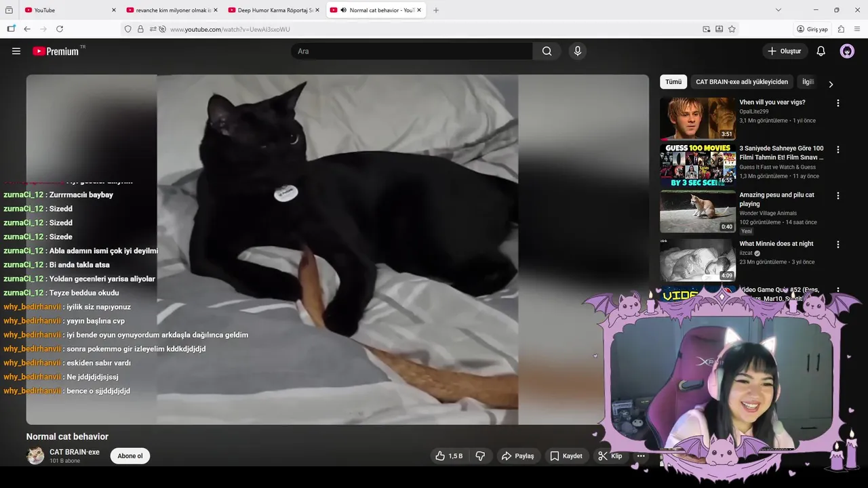Image resolution: width=868 pixels, height=488 pixels.
Task: Close the Deep Humor Karma Röportaj tab
Action: (317, 10)
